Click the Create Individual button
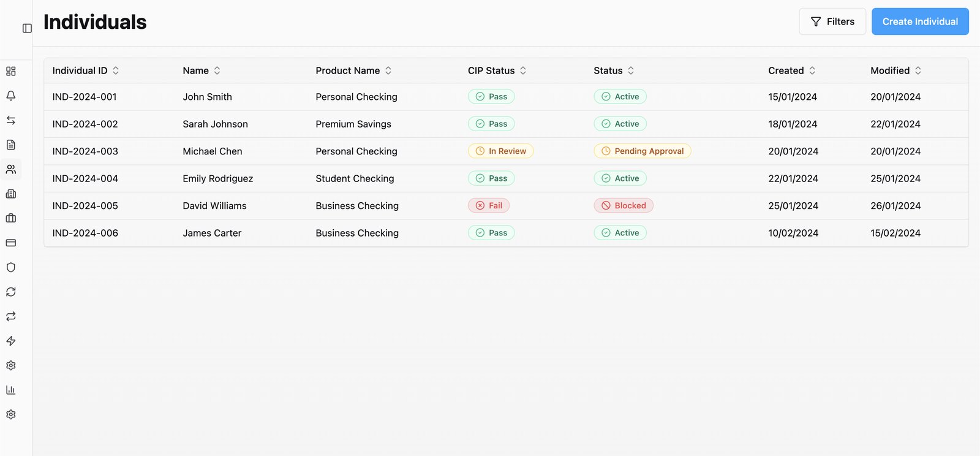 click(920, 21)
